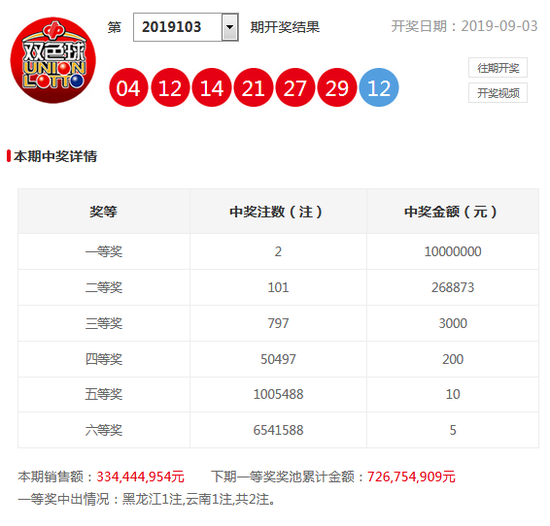550x526 pixels.
Task: Select the 四等奖 row label
Action: coord(104,359)
